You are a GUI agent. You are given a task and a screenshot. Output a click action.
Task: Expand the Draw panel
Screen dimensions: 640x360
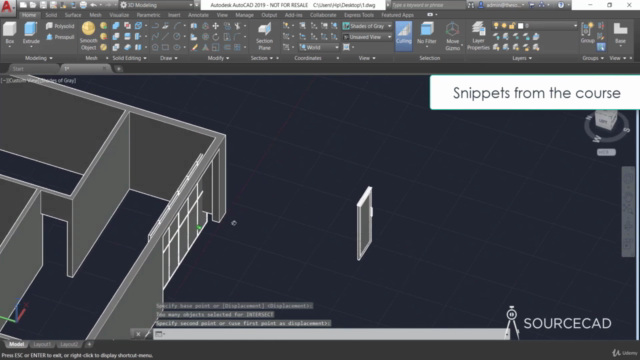click(169, 58)
